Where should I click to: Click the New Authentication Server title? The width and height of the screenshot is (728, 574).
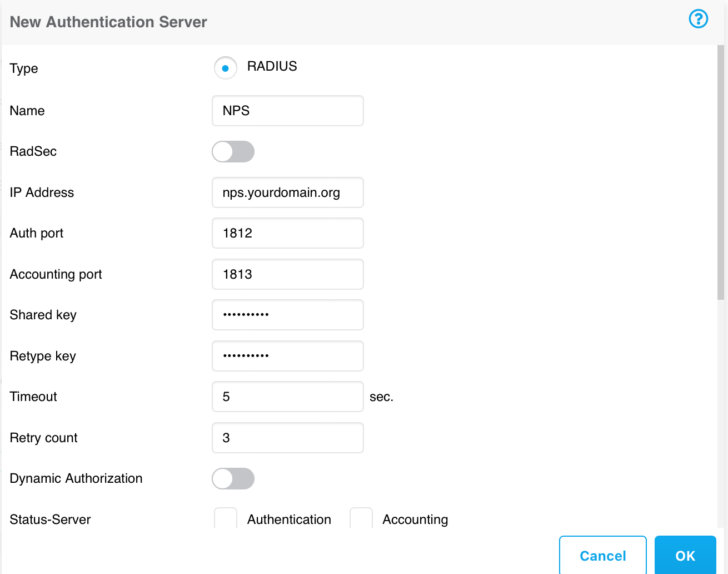[x=108, y=22]
